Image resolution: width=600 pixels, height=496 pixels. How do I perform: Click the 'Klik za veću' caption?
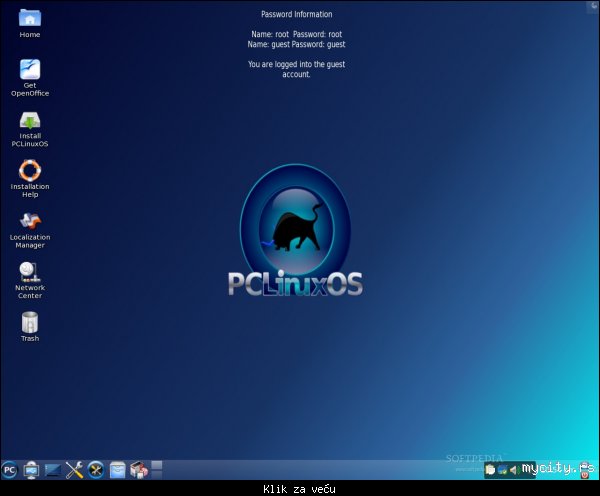point(299,489)
